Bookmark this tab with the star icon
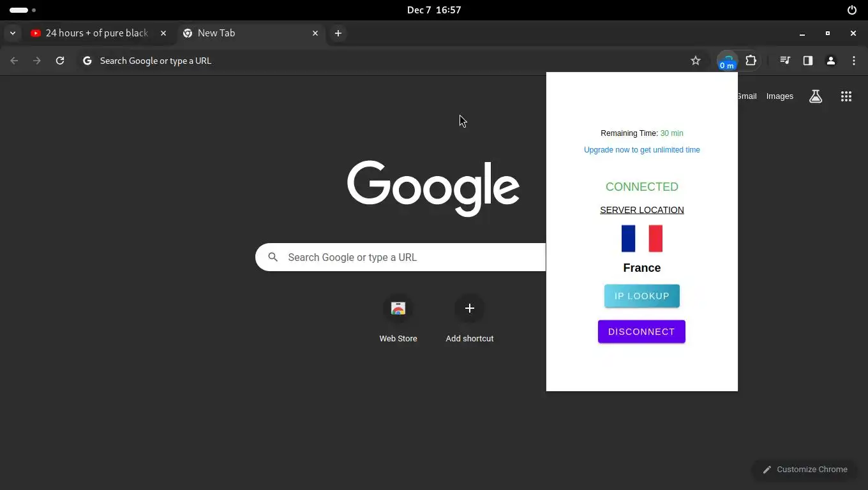The width and height of the screenshot is (868, 490). 696,61
